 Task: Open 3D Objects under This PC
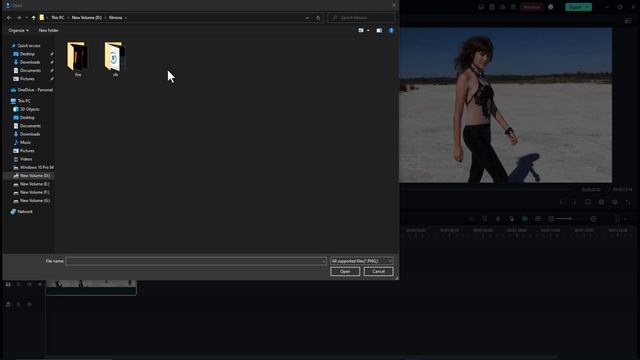point(29,109)
